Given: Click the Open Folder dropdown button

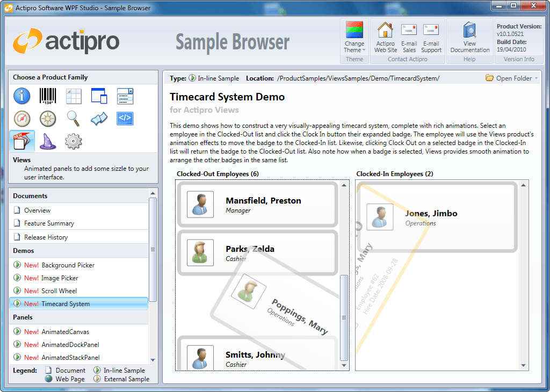Looking at the screenshot, I should point(511,78).
